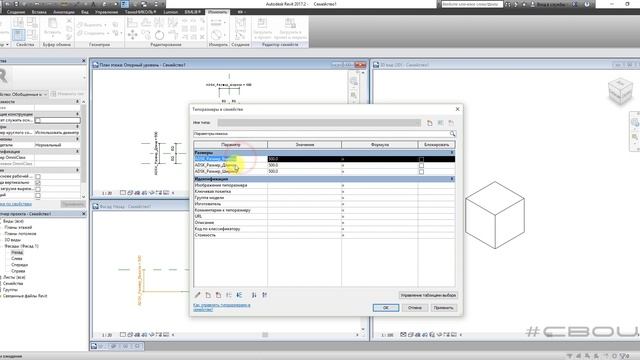Click the Edit parameter pencil icon
Screen dimensions: 640x360
coord(198,295)
